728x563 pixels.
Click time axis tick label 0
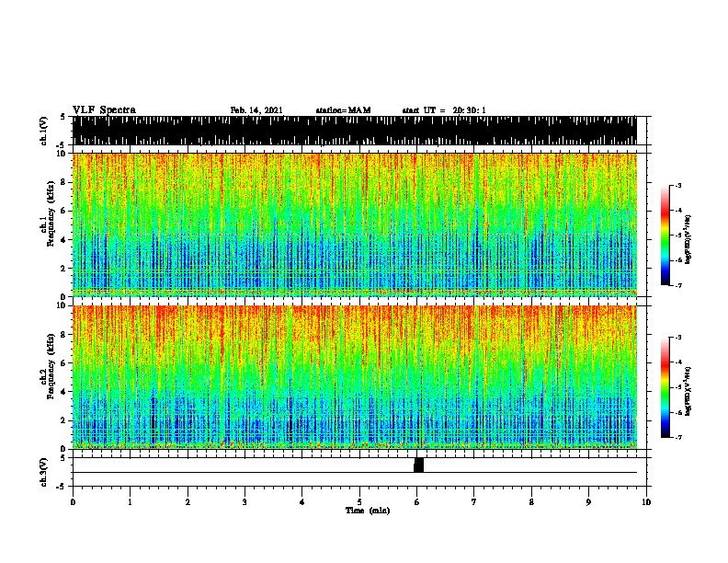(73, 502)
